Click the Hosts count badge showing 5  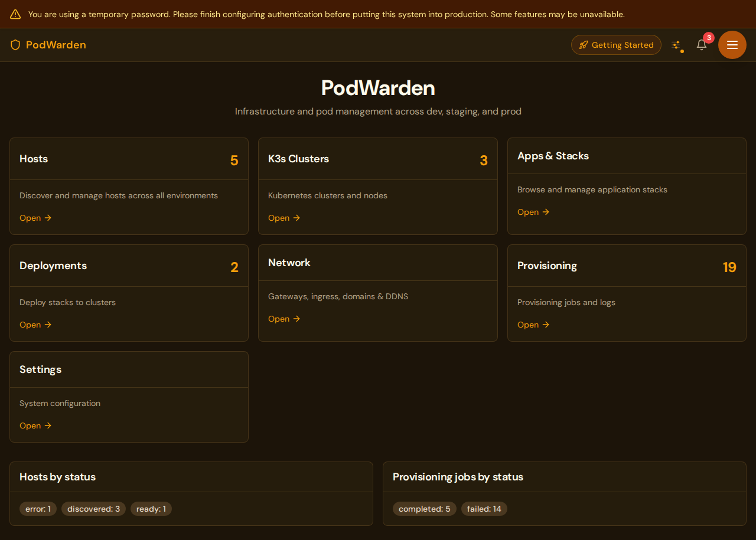click(x=234, y=160)
